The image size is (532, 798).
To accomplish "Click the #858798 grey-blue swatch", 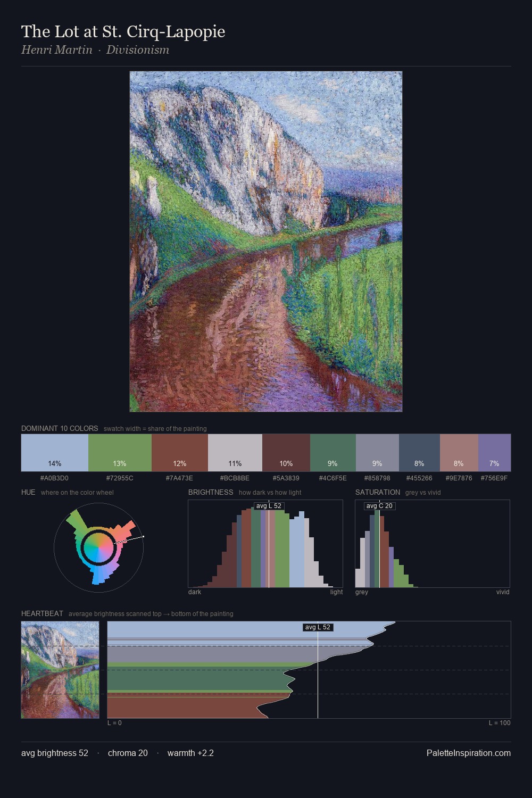I will [x=377, y=453].
